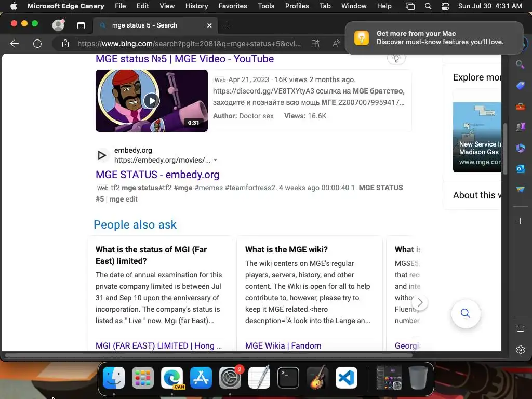
Task: Click the lightbulb feedback icon near result
Action: tap(396, 58)
